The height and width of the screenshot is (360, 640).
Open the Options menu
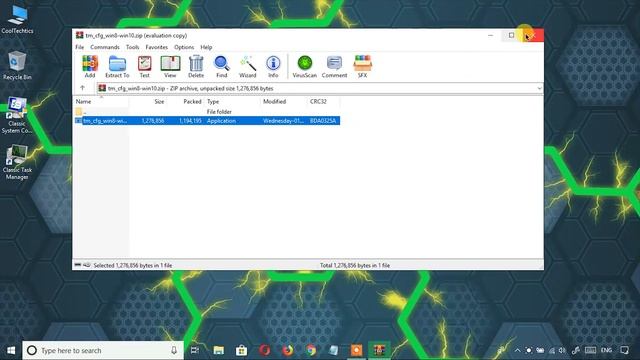(x=184, y=47)
